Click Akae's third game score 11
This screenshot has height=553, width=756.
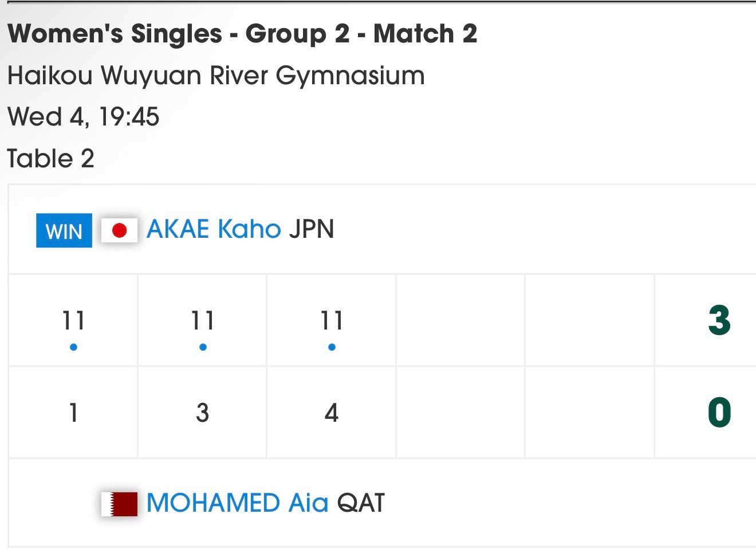coord(332,320)
